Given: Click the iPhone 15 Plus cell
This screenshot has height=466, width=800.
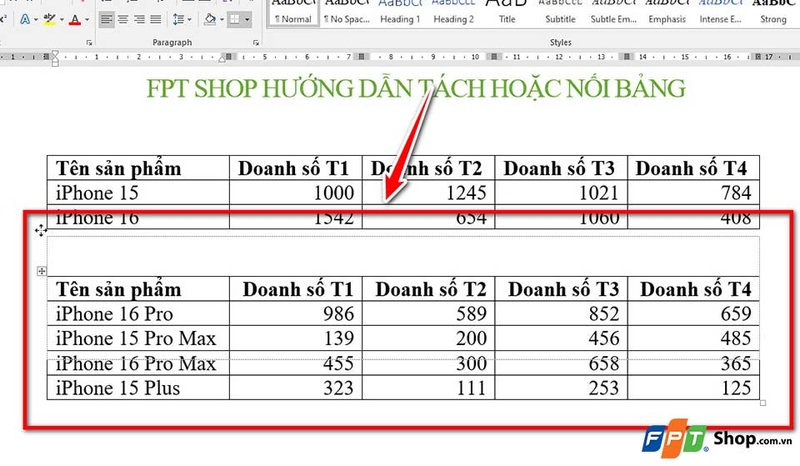Looking at the screenshot, I should coord(138,388).
